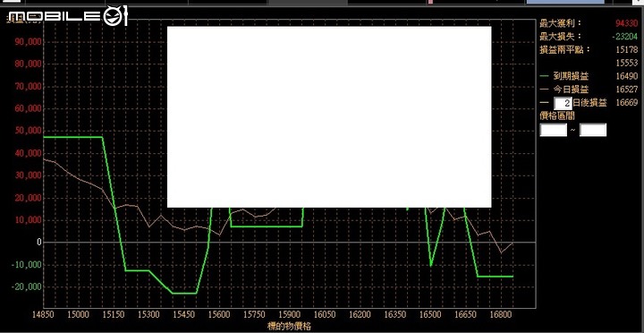This screenshot has height=333, width=644.
Task: Select the 到期損益 legend label
Action: 571,76
